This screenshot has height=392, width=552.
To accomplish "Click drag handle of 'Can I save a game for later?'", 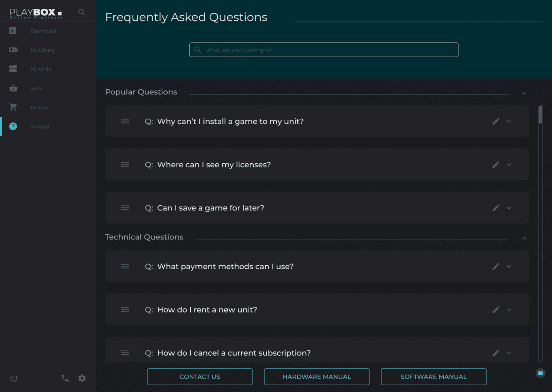I will click(125, 208).
